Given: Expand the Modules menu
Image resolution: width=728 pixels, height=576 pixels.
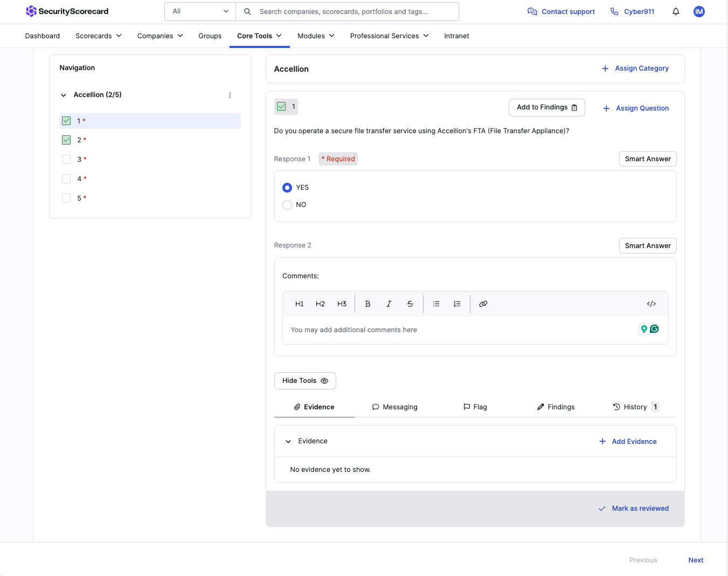Looking at the screenshot, I should [x=316, y=36].
